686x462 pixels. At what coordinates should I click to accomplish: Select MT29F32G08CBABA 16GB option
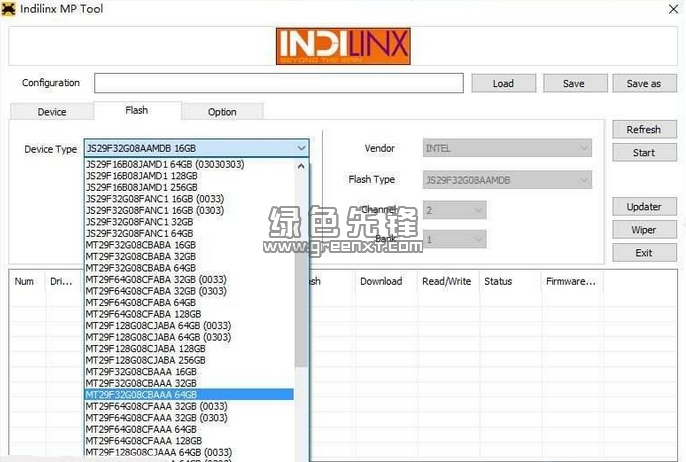189,245
